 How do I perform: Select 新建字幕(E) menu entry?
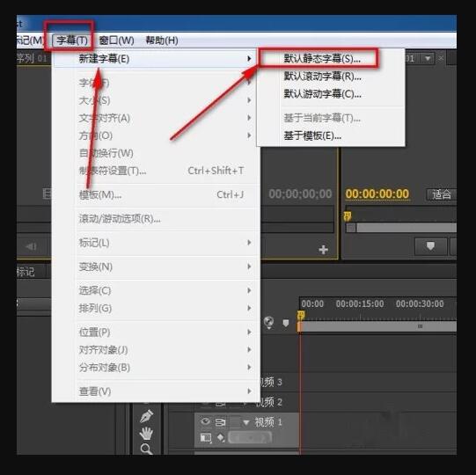(x=157, y=59)
